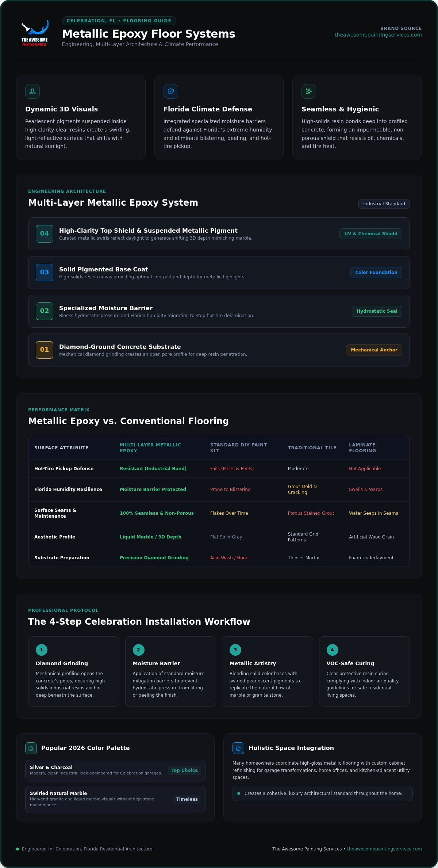
Task: Click the Color Foundation tag
Action: pos(376,273)
